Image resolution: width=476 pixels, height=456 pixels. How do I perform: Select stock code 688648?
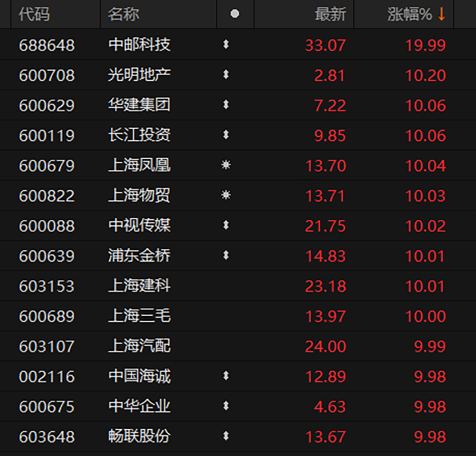pos(47,45)
